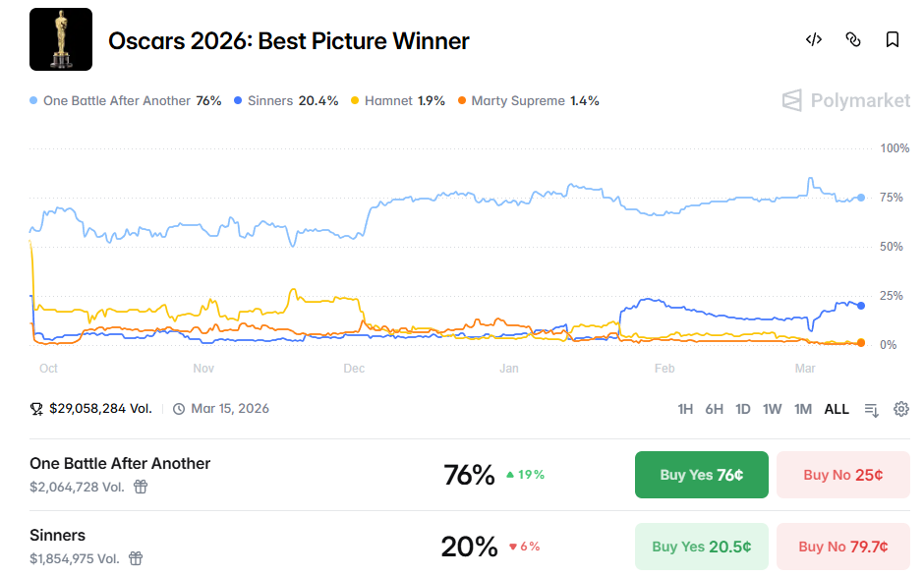Show the 1M chart range
The height and width of the screenshot is (577, 924).
803,409
